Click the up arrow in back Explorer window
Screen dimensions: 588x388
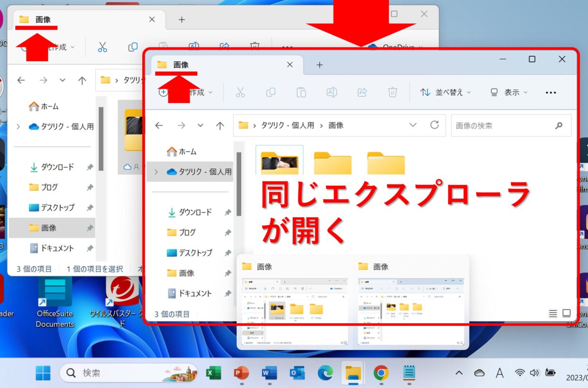(x=82, y=81)
